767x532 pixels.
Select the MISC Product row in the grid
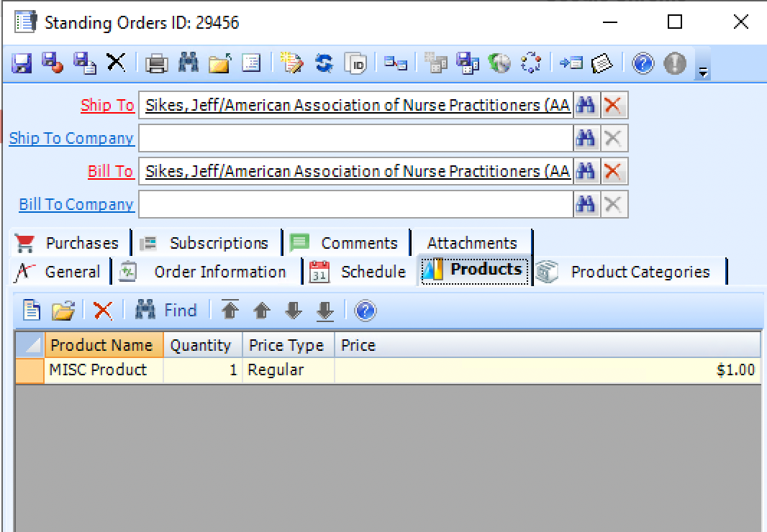[104, 370]
